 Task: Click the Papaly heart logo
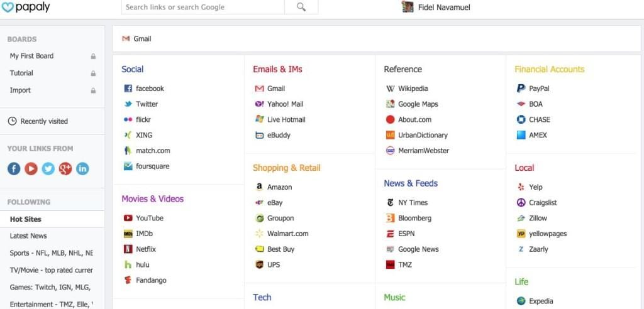[x=8, y=7]
